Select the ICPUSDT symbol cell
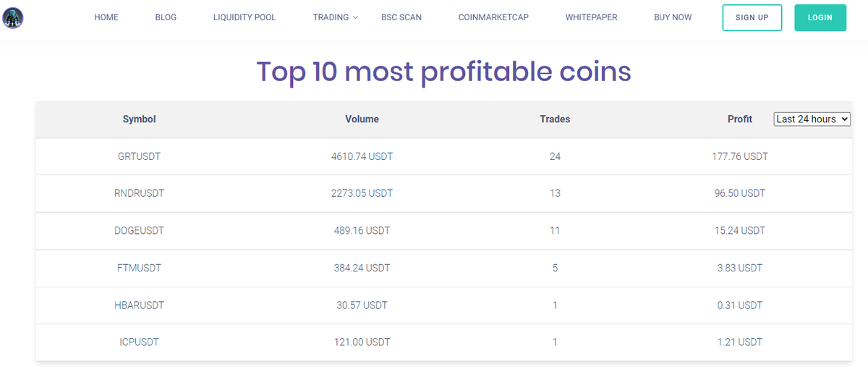The image size is (868, 367). 139,342
